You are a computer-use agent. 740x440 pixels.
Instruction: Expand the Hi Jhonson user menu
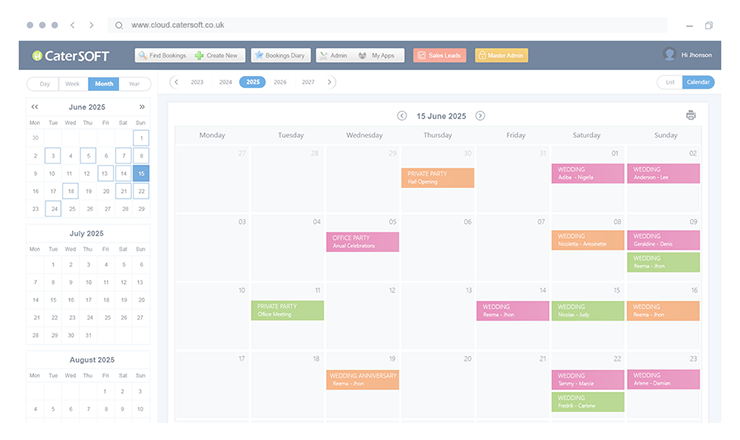pyautogui.click(x=689, y=56)
